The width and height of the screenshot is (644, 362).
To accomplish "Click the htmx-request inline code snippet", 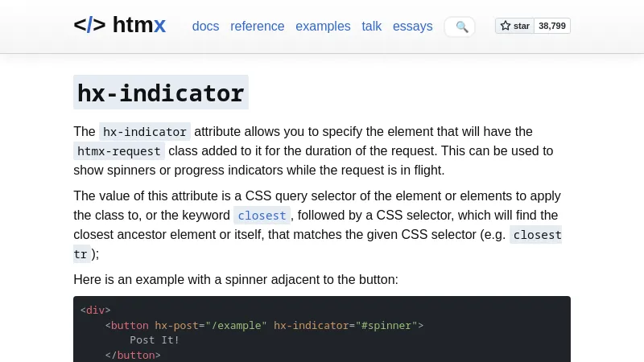I will tap(119, 151).
